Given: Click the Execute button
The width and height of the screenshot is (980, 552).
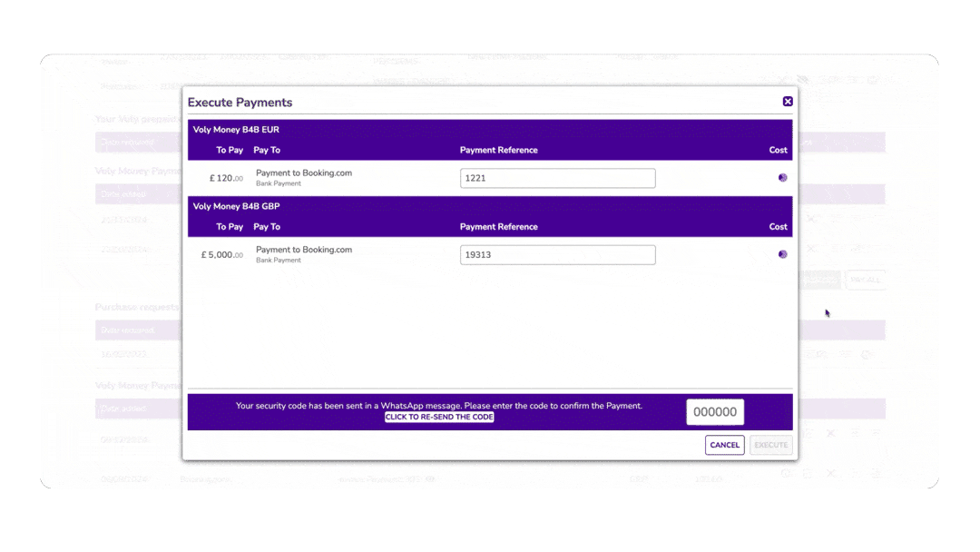Looking at the screenshot, I should point(770,445).
